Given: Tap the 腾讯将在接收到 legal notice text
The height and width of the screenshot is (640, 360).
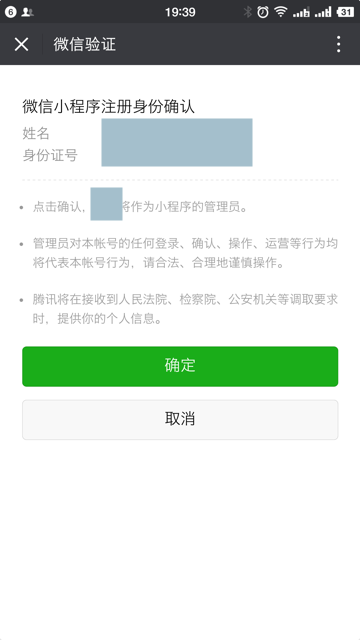Looking at the screenshot, I should coord(185,309).
